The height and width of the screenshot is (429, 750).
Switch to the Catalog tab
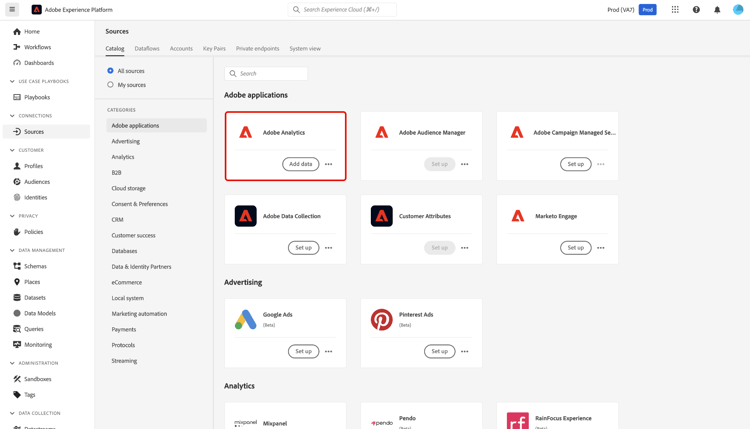[x=115, y=48]
